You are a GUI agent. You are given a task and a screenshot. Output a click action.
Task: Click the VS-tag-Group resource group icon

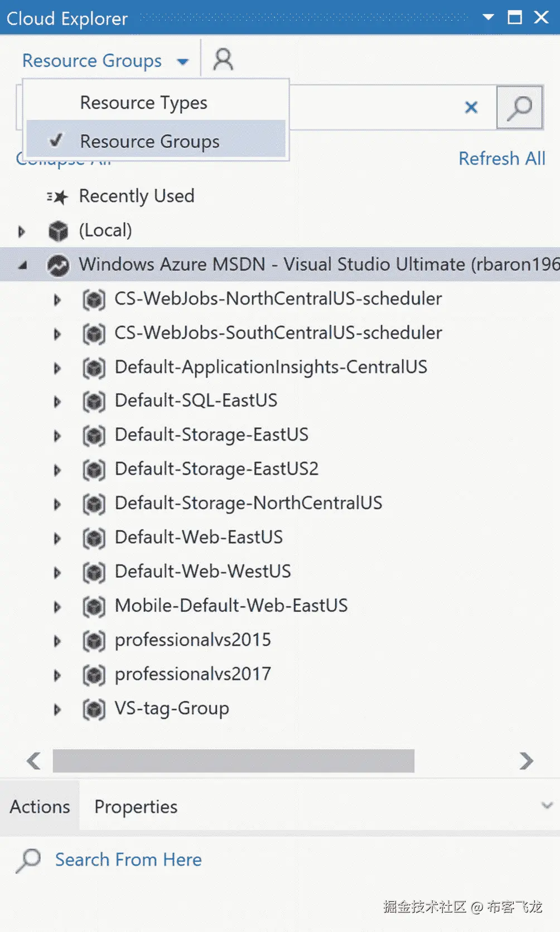[x=94, y=709]
